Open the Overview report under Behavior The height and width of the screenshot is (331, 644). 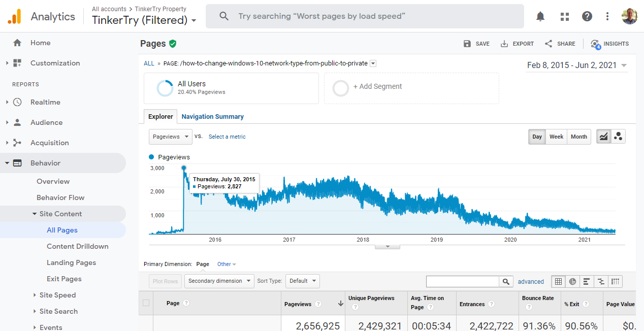pos(53,181)
